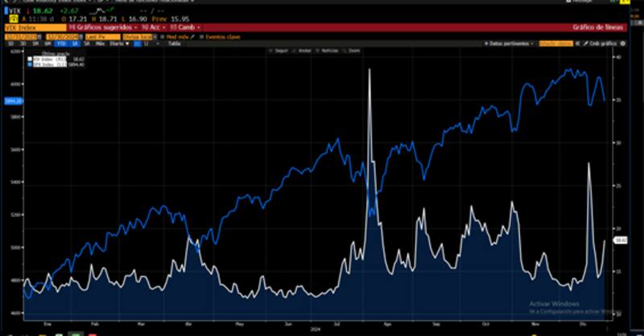Click the Zoom tool above the chart
The width and height of the screenshot is (644, 336).
tap(354, 50)
